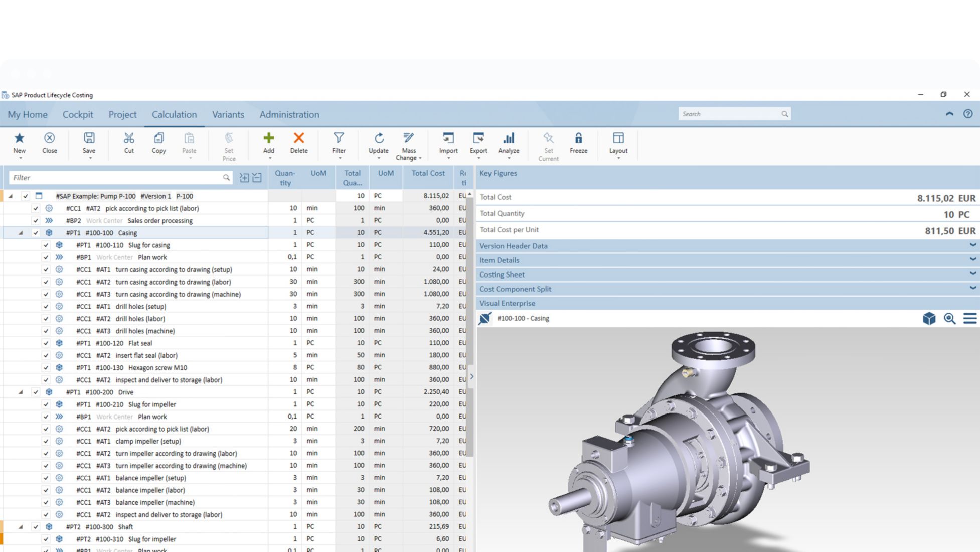Uncheck the #100-110 Slug for casing row
This screenshot has height=552, width=980.
click(x=46, y=245)
